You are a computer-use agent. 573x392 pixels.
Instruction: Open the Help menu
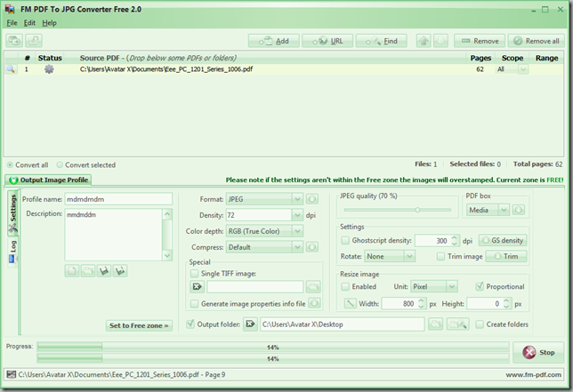coord(49,22)
